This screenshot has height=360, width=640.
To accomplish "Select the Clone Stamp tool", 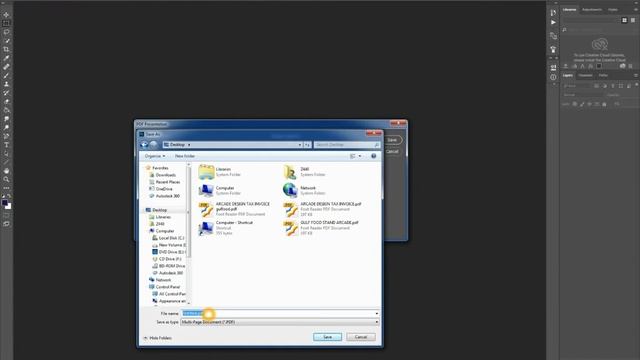I will click(x=6, y=84).
